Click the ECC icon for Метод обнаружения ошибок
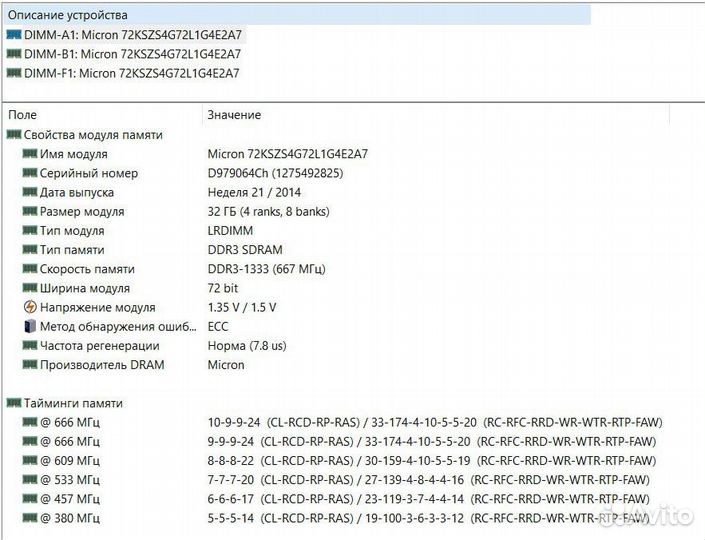Viewport: 705px width, 540px height. pyautogui.click(x=29, y=326)
